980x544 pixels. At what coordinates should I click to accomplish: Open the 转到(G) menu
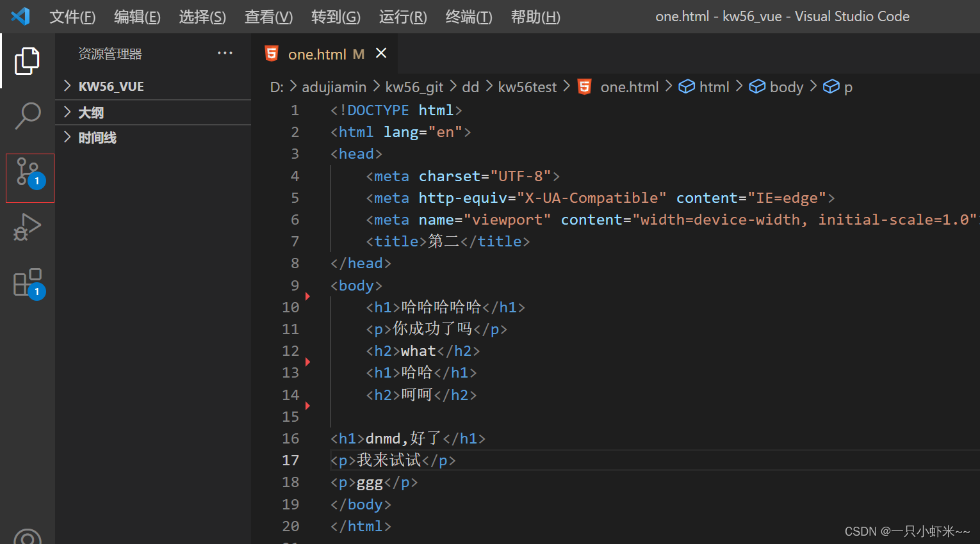336,17
